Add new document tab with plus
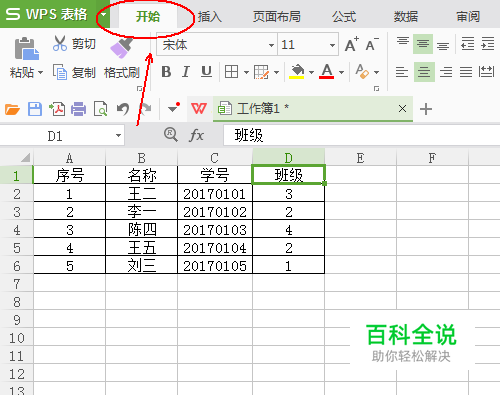The image size is (500, 395). tap(426, 109)
